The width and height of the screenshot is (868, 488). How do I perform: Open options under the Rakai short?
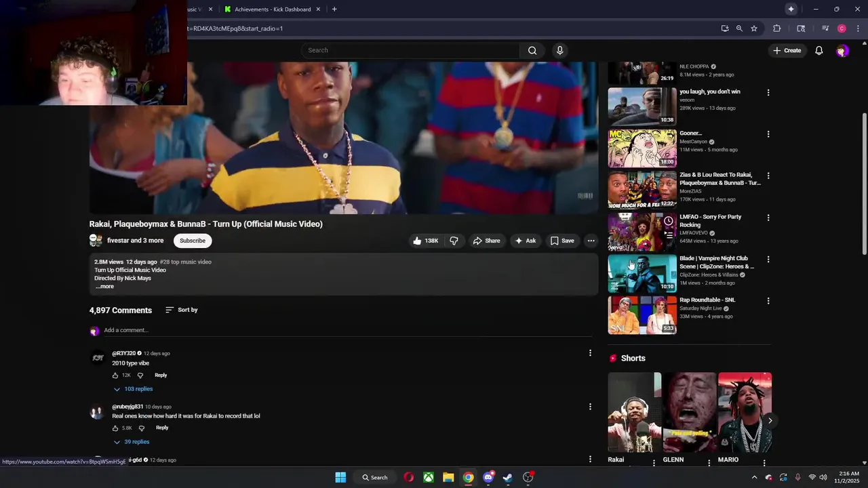(x=654, y=463)
